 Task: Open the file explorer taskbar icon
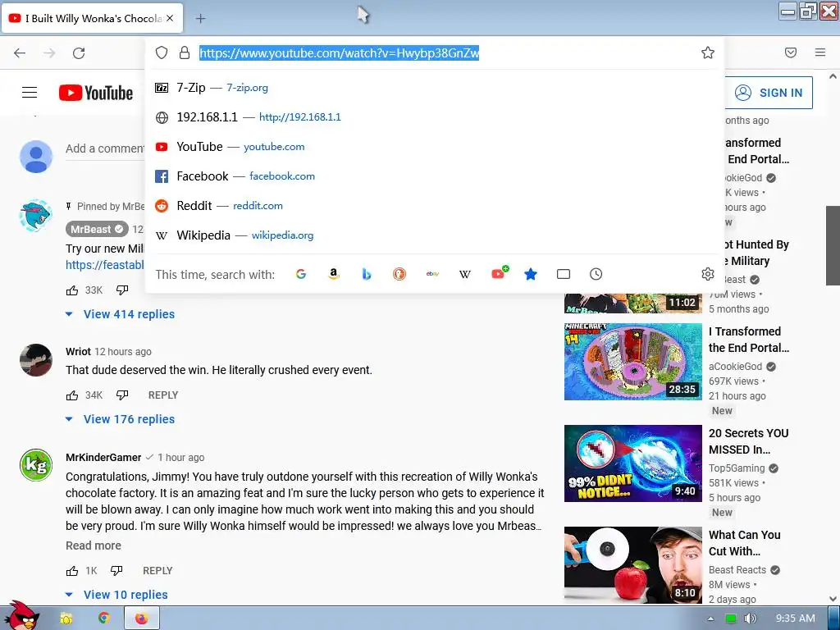pos(66,619)
